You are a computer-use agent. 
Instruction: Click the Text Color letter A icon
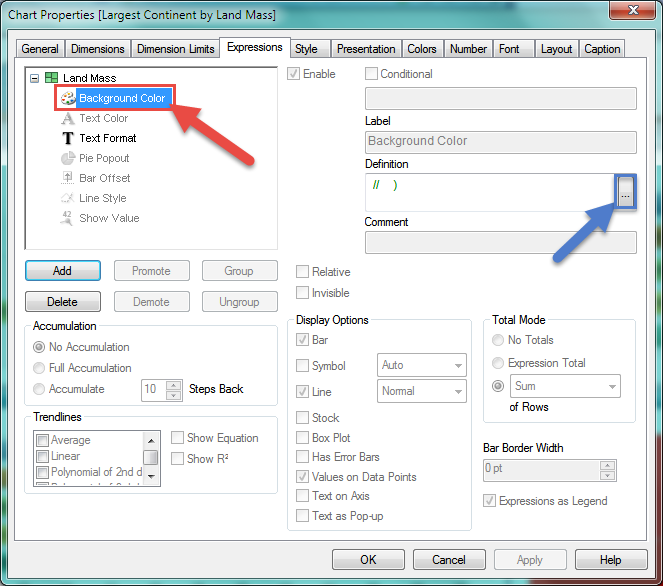(68, 118)
